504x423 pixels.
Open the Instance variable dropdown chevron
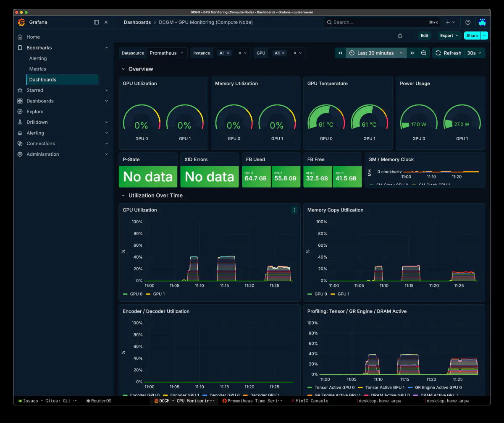tap(246, 53)
